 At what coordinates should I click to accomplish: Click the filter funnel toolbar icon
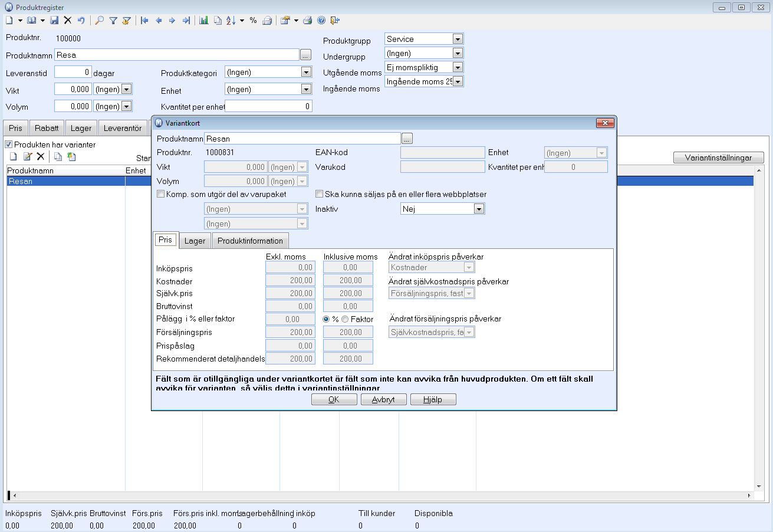113,20
